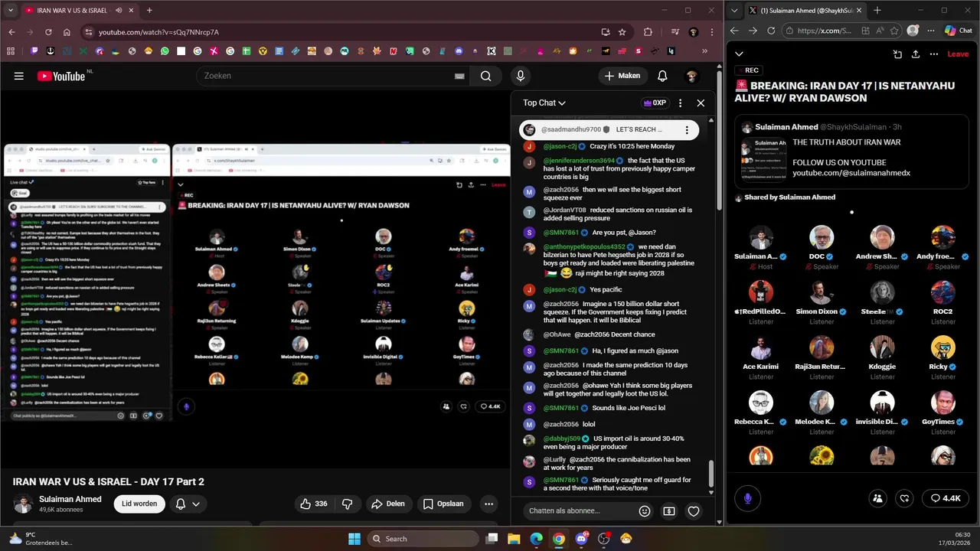Start YouTube voice search with microphone
This screenshot has width=980, height=551.
click(521, 76)
